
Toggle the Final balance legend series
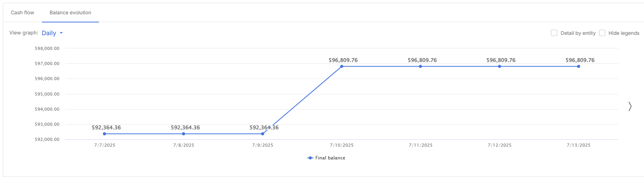[x=330, y=158]
